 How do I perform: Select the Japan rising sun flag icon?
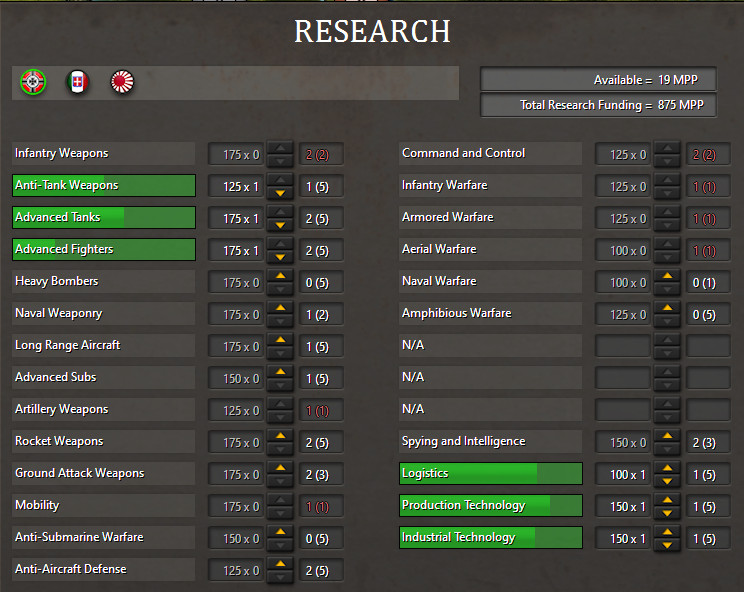click(x=122, y=82)
